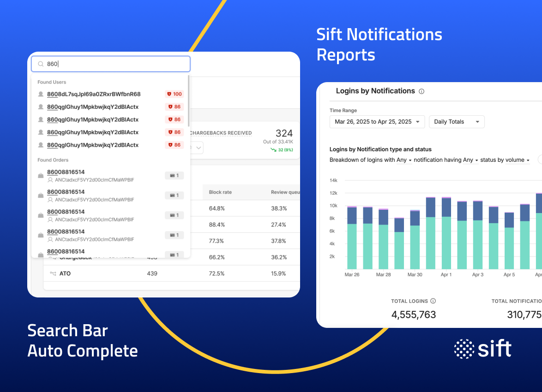The width and height of the screenshot is (542, 392).
Task: Click the user icon beside 8608dL7sqJpl69a0ZRxrBWfbnR68
Action: pos(41,94)
